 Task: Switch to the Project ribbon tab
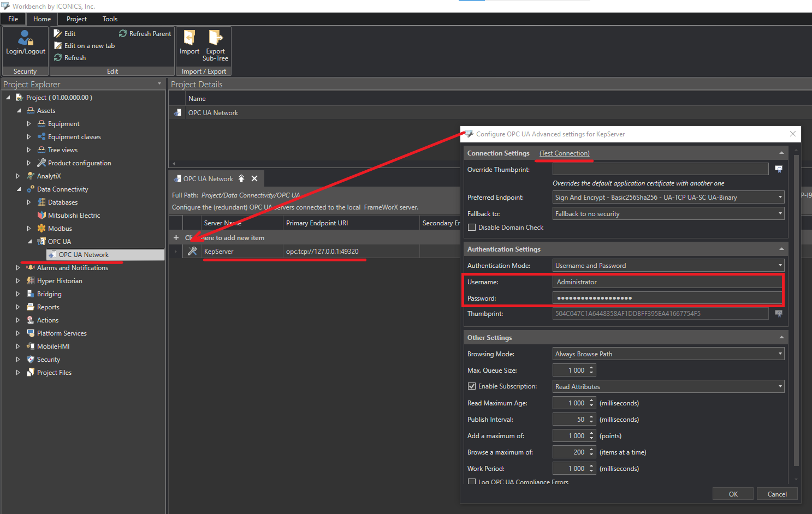(76, 19)
